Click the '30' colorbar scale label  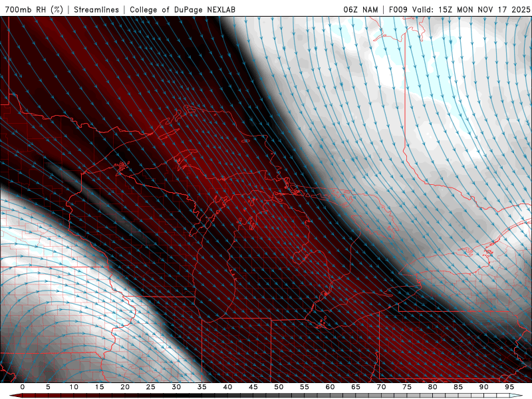176,387
